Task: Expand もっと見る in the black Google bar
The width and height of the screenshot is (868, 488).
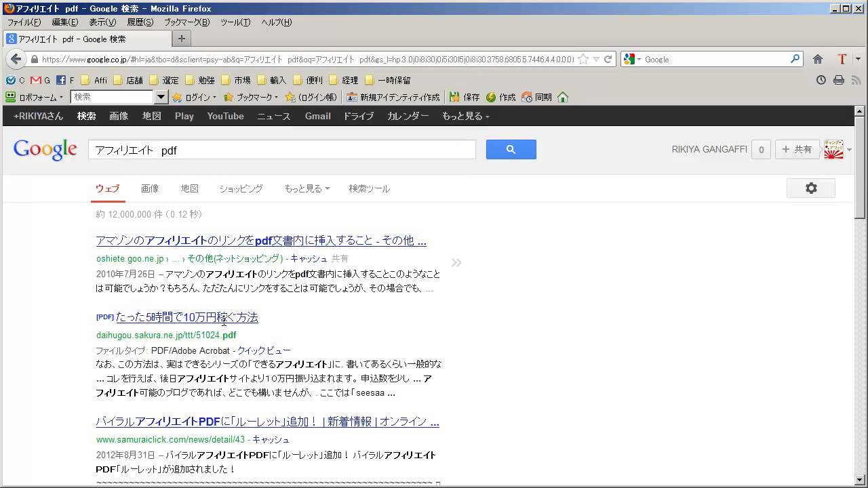Action: click(466, 116)
